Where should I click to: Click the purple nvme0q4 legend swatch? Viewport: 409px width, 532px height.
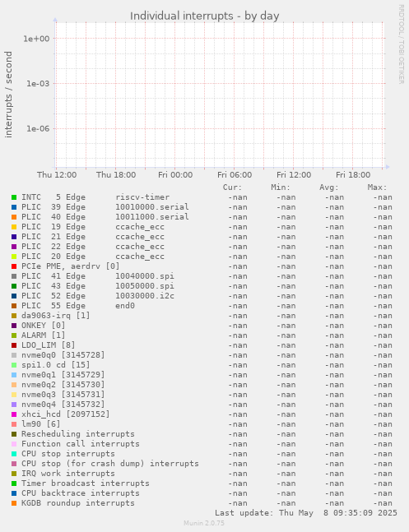pos(14,405)
